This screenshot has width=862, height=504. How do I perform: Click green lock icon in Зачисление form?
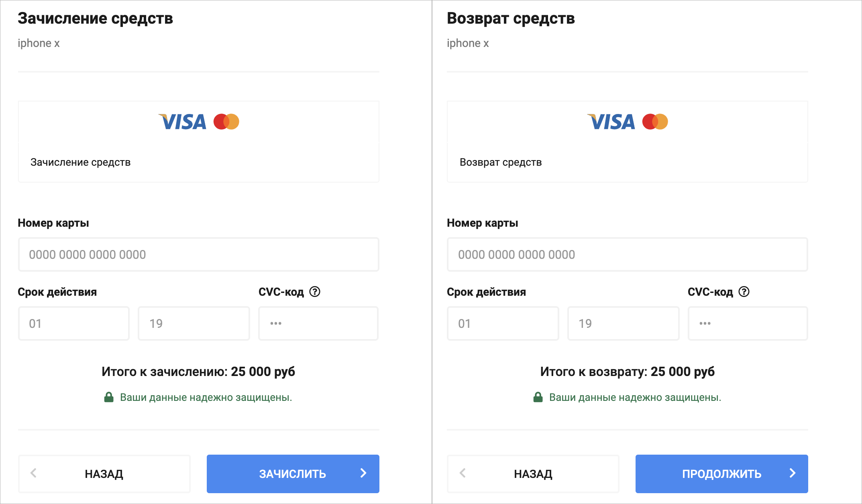pyautogui.click(x=109, y=397)
